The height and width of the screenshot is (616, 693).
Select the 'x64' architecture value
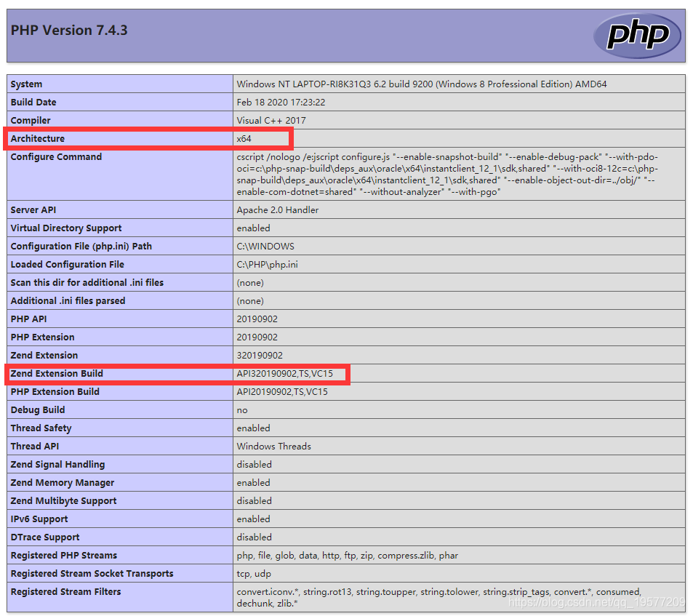pos(244,138)
